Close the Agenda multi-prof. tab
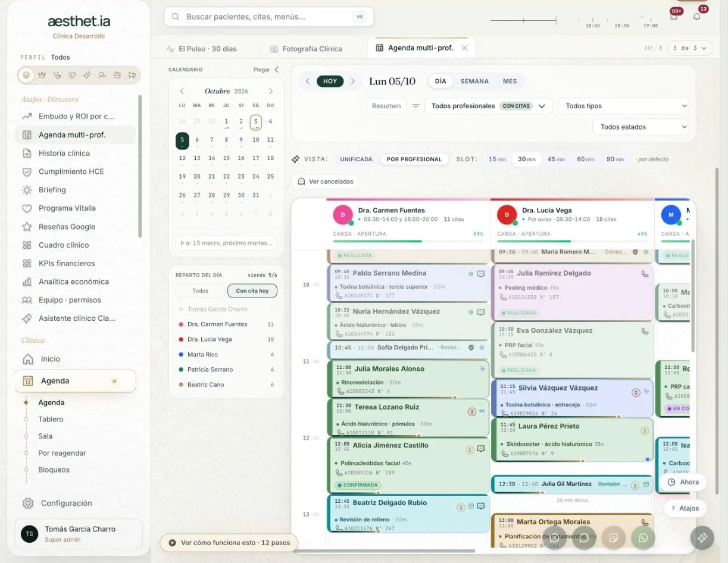728x563 pixels. coord(465,48)
